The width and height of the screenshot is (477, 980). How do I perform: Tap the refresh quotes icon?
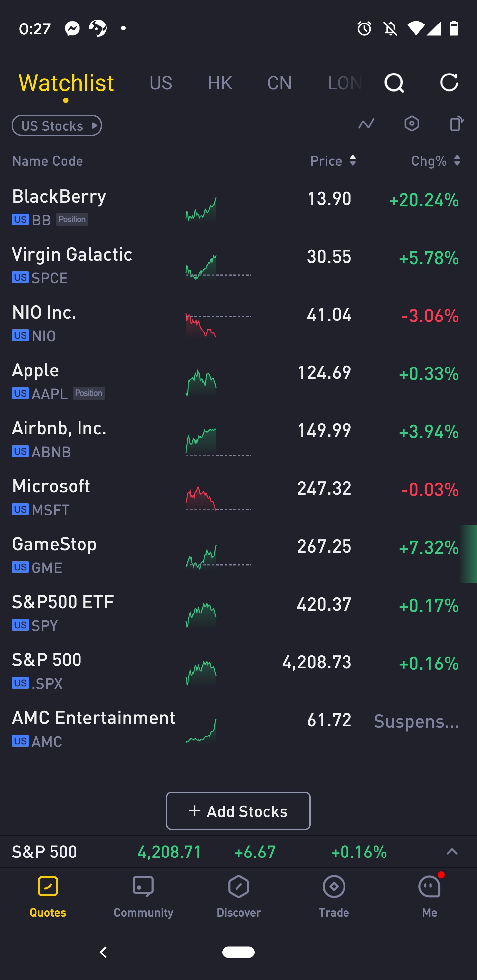coord(449,82)
